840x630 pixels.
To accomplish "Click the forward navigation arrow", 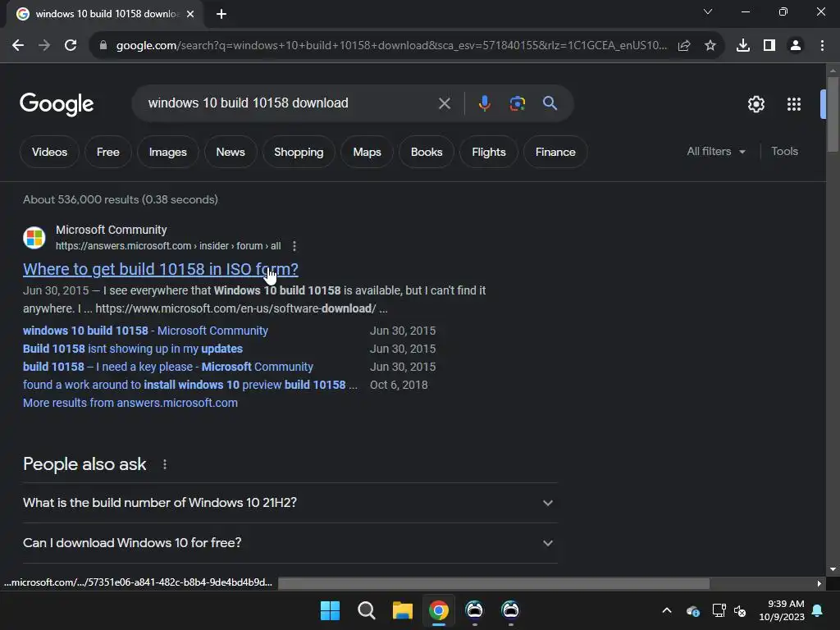I will pos(44,46).
